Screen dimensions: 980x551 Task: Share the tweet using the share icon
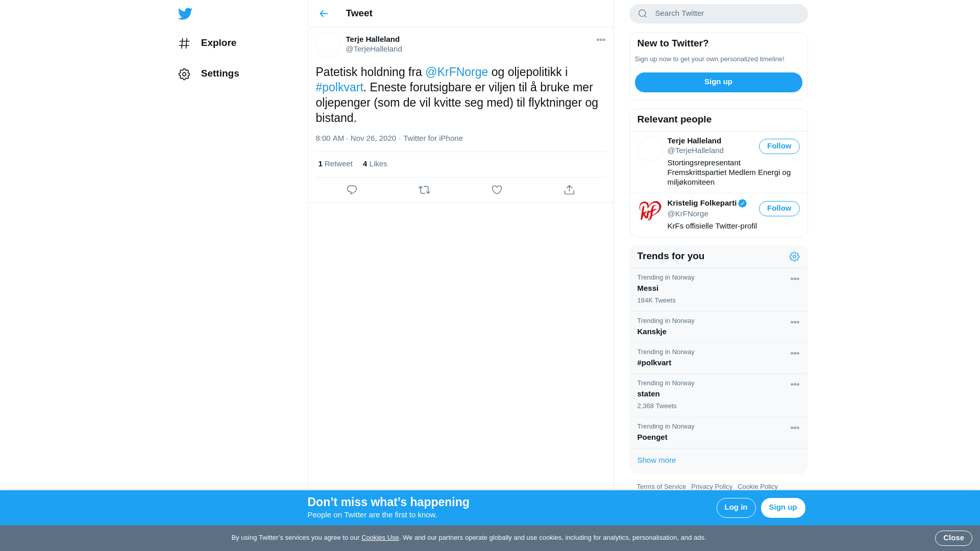click(569, 190)
